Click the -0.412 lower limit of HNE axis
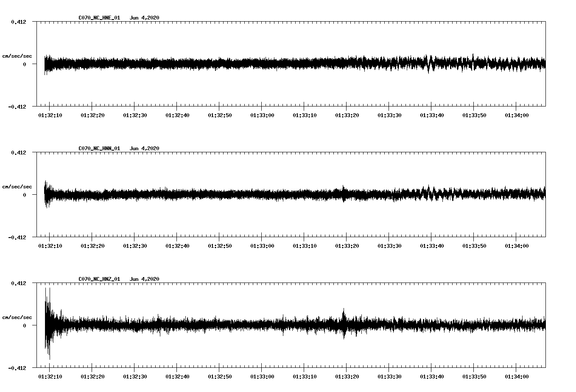576x392 pixels. pos(17,106)
